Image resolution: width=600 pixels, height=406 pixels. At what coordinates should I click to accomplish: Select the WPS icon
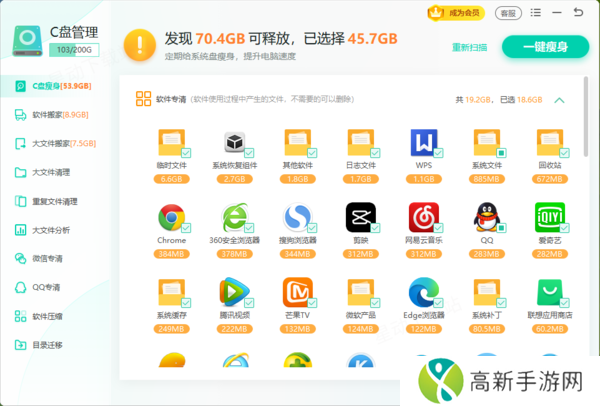point(423,142)
